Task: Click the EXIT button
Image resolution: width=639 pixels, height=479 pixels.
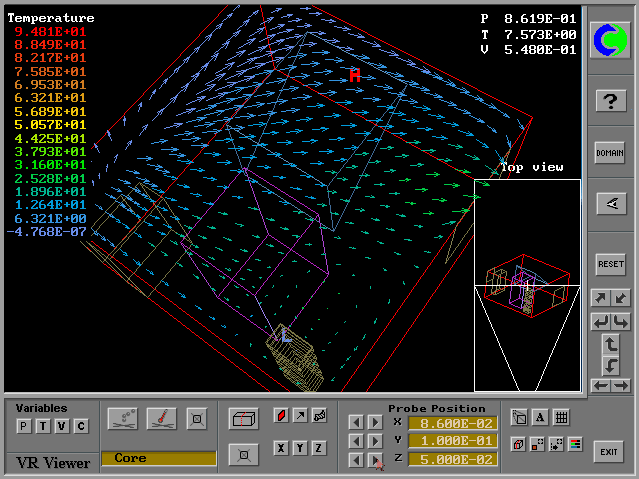Action: pyautogui.click(x=609, y=452)
